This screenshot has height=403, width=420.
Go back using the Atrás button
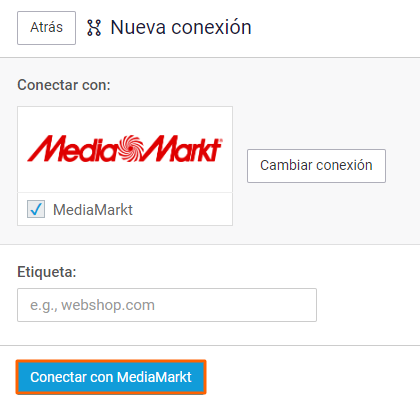46,28
